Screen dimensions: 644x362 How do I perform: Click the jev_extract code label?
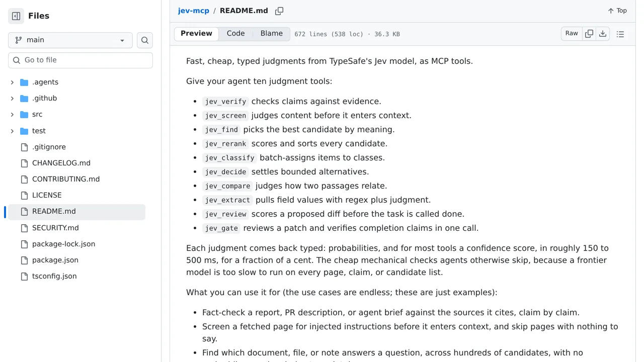pos(227,200)
